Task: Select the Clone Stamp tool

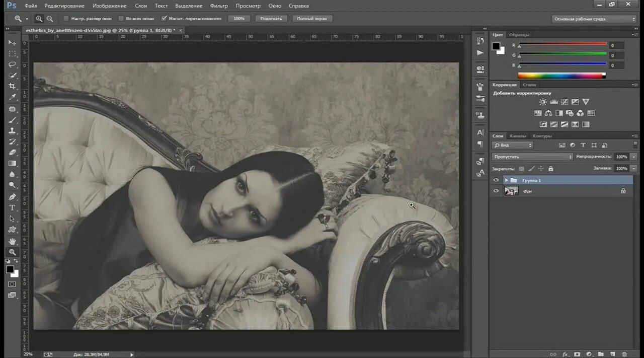Action: (x=13, y=130)
